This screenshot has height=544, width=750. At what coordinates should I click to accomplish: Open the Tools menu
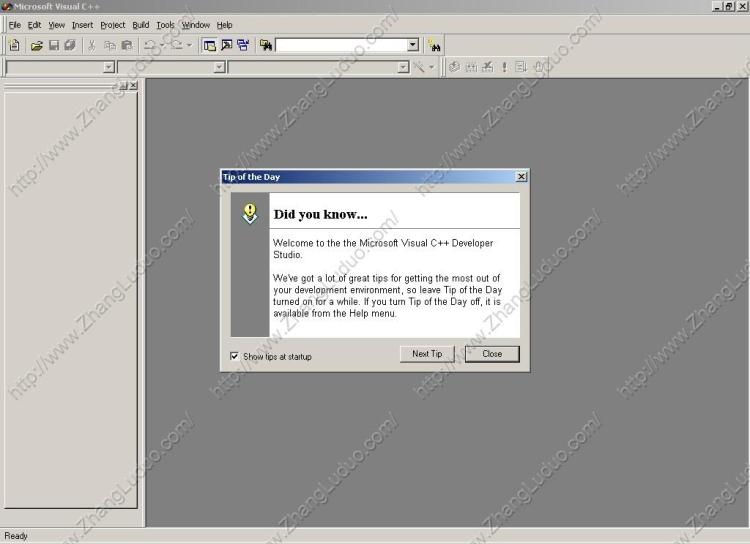[165, 25]
